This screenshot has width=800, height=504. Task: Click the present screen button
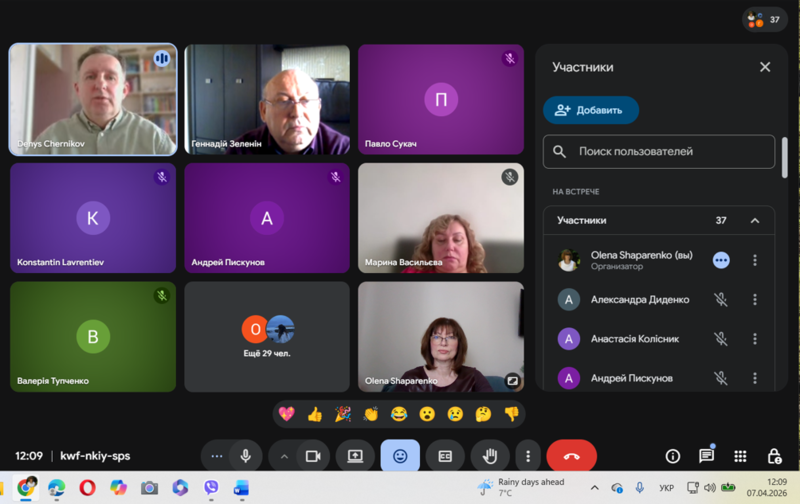pyautogui.click(x=355, y=456)
